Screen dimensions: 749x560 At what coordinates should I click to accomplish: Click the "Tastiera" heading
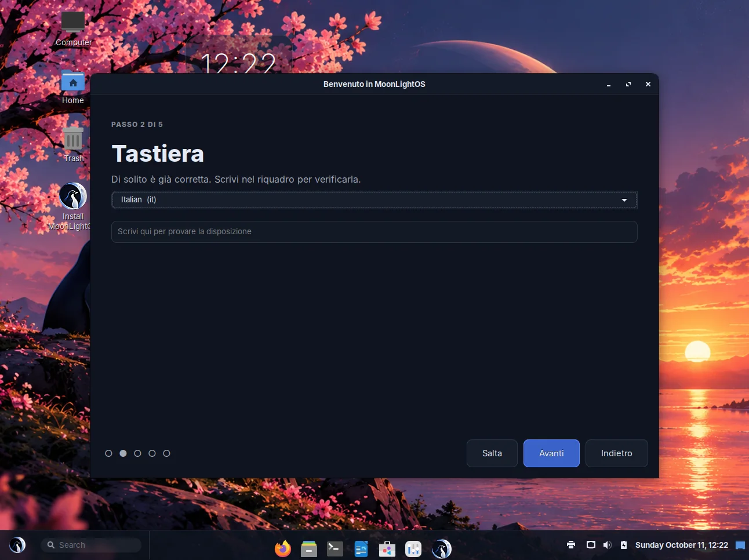tap(158, 154)
